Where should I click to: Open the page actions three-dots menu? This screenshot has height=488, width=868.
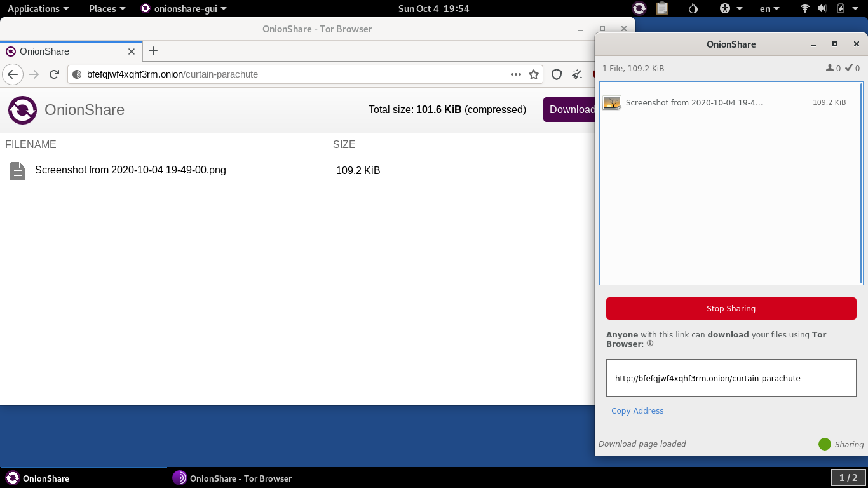click(516, 74)
